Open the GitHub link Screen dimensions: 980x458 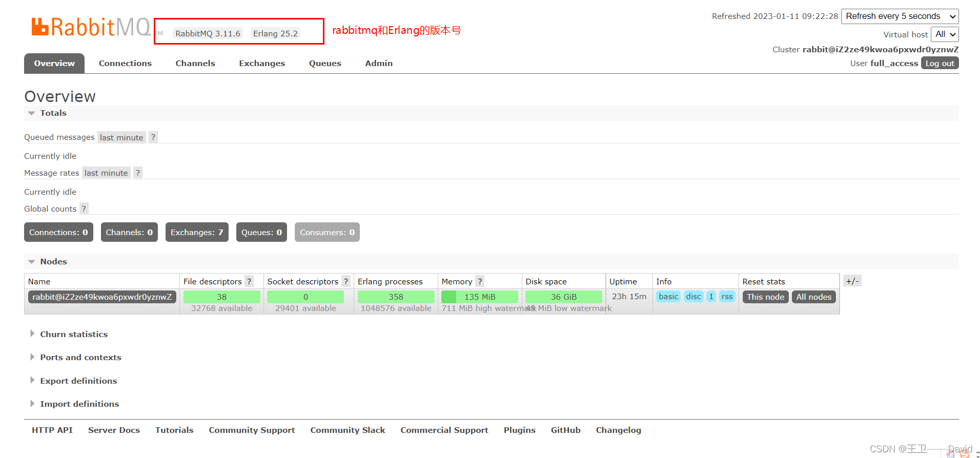tap(566, 430)
